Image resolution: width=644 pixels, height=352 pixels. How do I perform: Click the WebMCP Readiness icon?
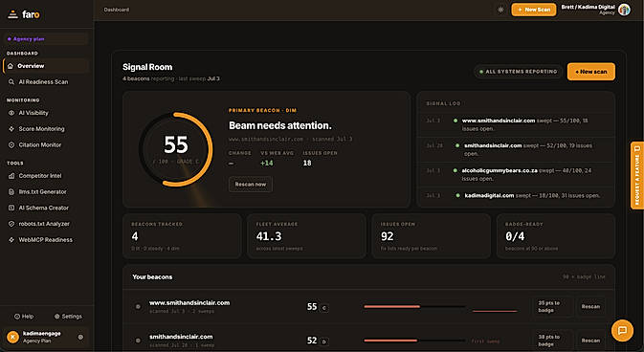click(x=11, y=239)
